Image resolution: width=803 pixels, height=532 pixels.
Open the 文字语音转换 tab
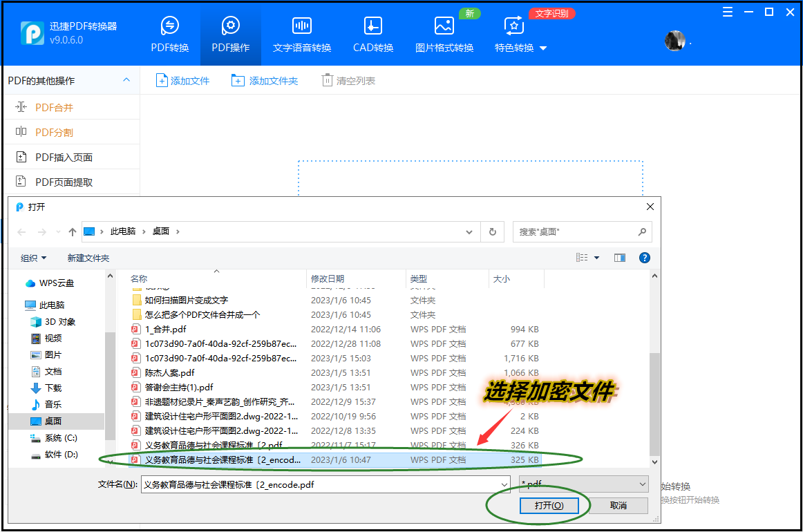point(301,35)
